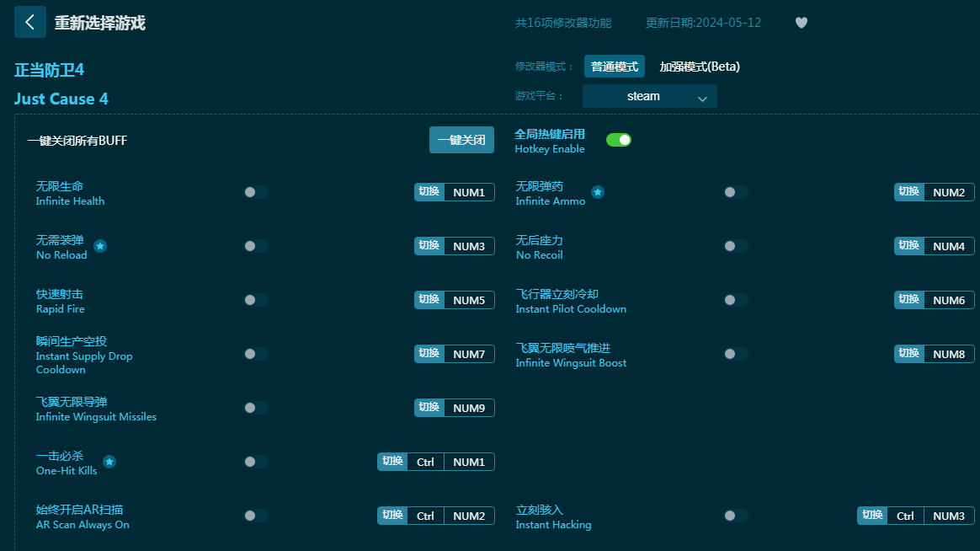Screen dimensions: 980x551
Task: Click the 一键关闭所有BUFF label
Action: (x=77, y=141)
